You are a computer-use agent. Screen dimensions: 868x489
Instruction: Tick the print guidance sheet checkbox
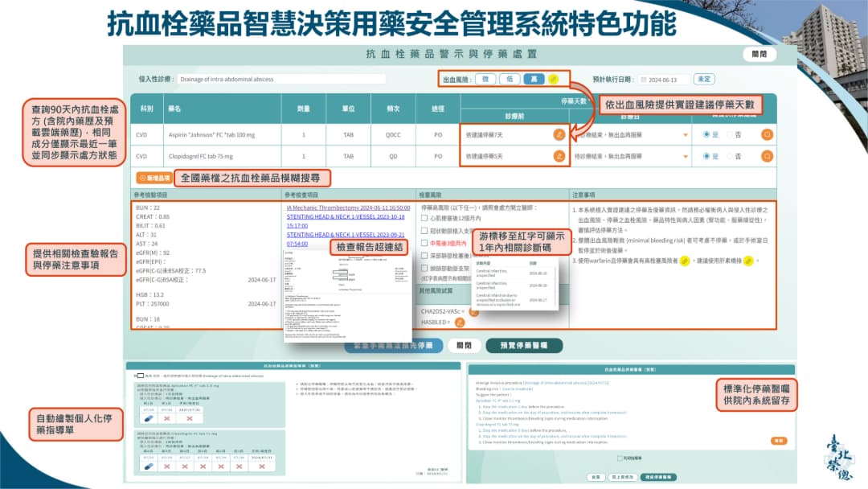620,458
